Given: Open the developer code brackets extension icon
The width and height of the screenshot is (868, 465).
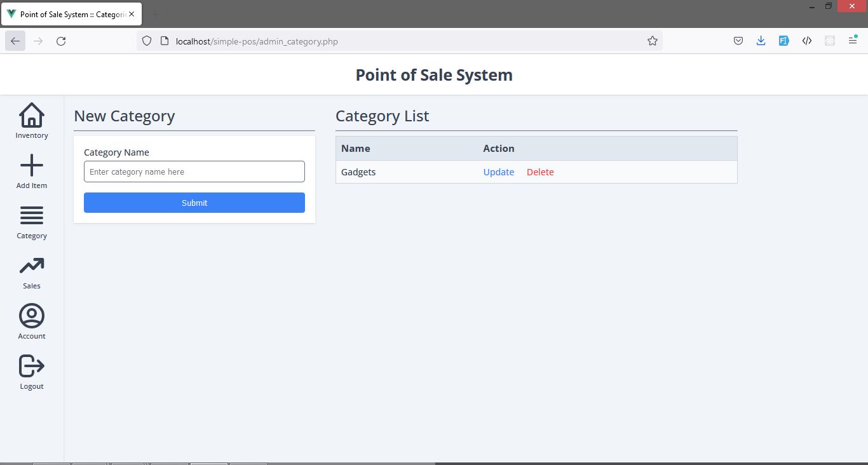Looking at the screenshot, I should pos(807,41).
